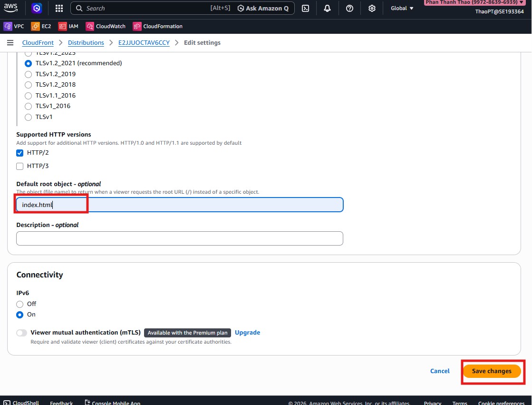532x405 pixels.
Task: Open the hamburger side navigation menu
Action: [x=10, y=43]
